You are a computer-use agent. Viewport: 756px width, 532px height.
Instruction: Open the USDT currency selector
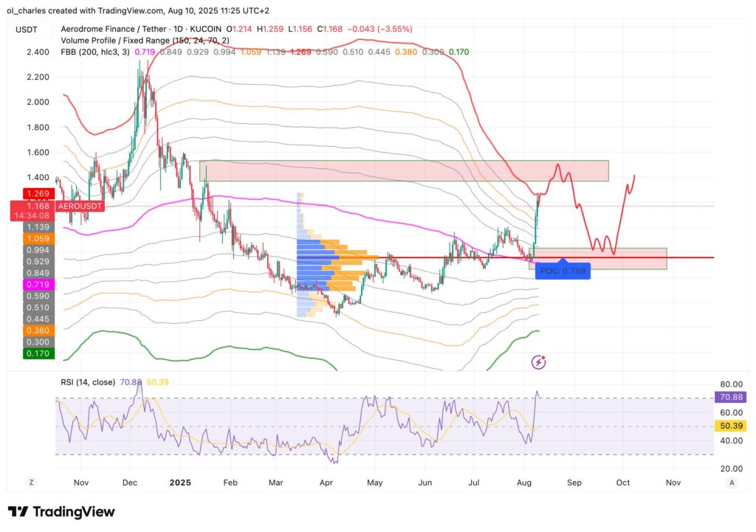(x=29, y=30)
